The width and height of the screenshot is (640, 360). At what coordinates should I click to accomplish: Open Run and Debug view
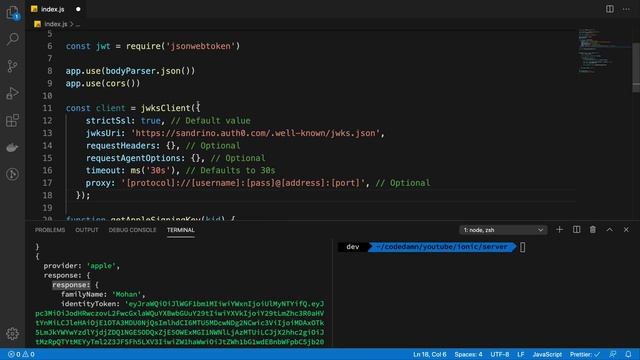[12, 93]
